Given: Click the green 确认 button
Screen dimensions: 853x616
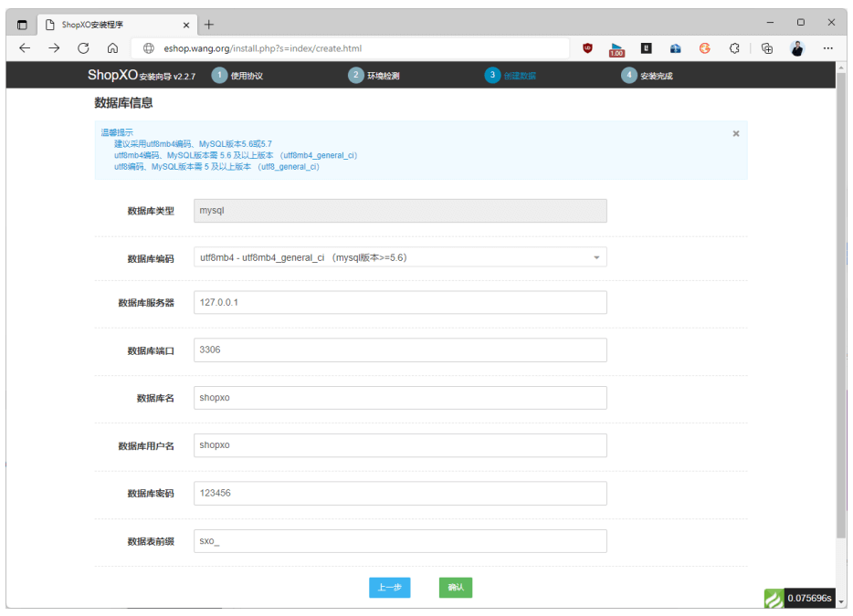Looking at the screenshot, I should tap(456, 588).
